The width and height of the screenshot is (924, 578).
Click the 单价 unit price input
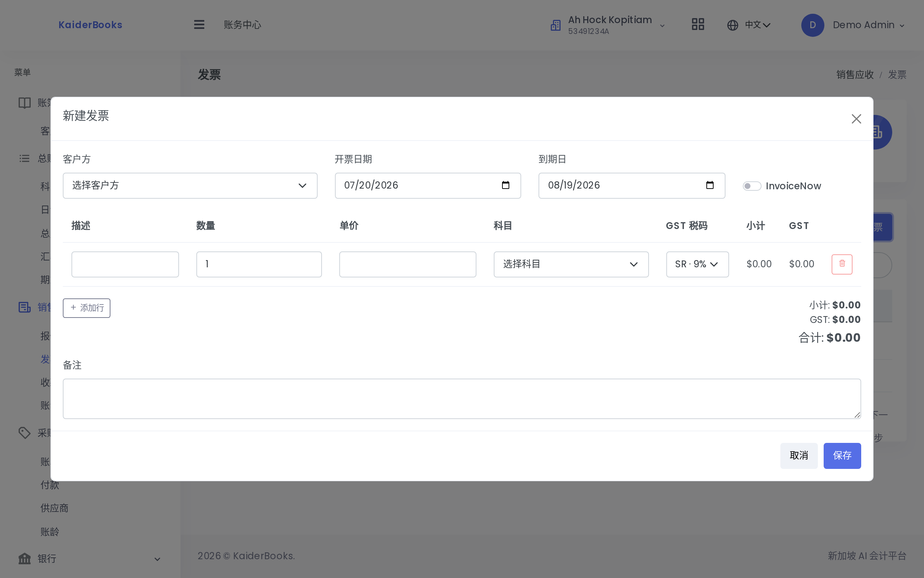pos(407,264)
